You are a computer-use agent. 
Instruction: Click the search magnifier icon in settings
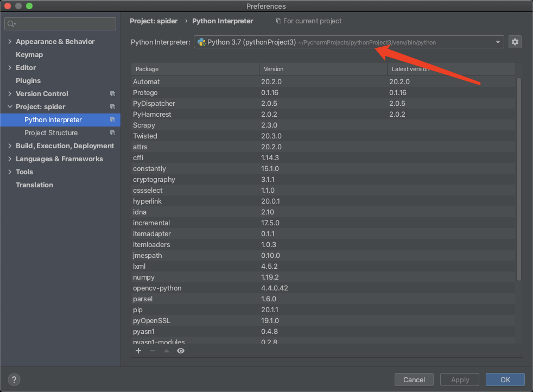pos(11,24)
